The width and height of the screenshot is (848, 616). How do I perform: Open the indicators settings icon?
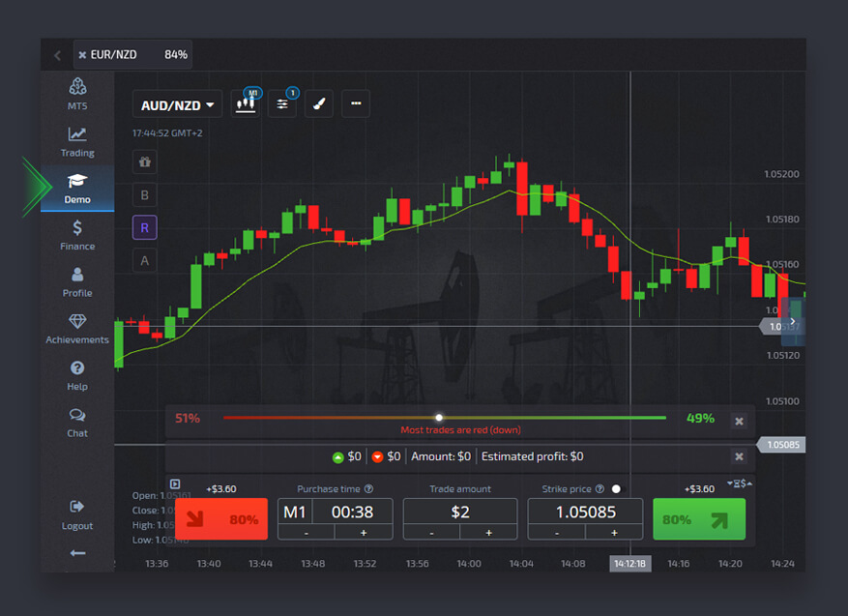[281, 103]
